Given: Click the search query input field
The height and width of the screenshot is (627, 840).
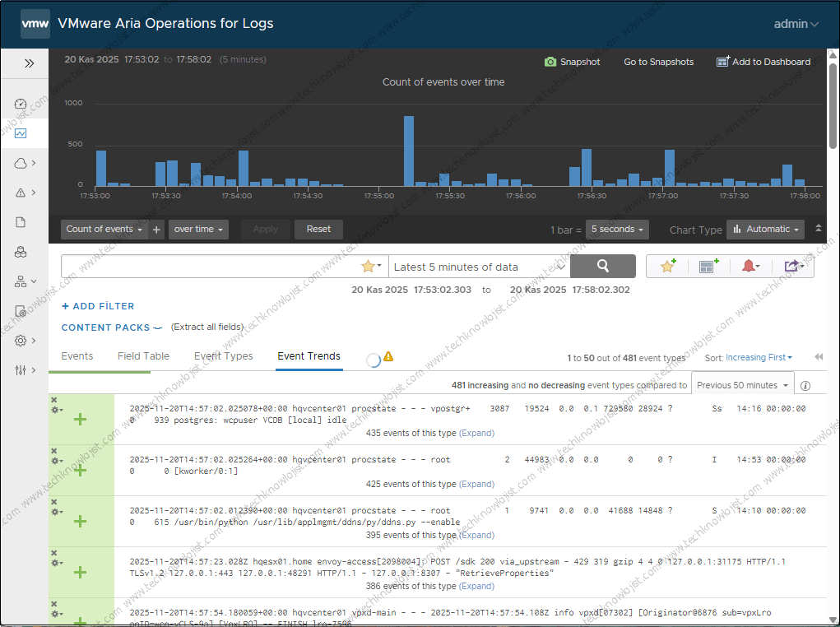Looking at the screenshot, I should 211,267.
